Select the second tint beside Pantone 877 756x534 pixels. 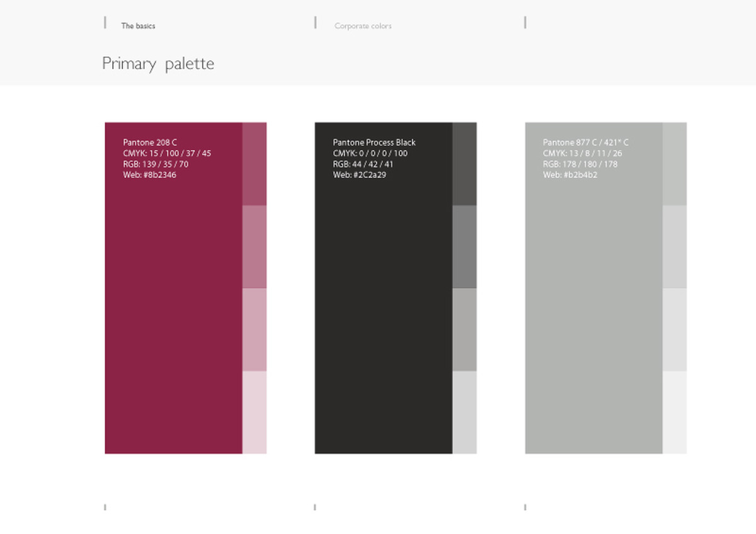pyautogui.click(x=675, y=247)
